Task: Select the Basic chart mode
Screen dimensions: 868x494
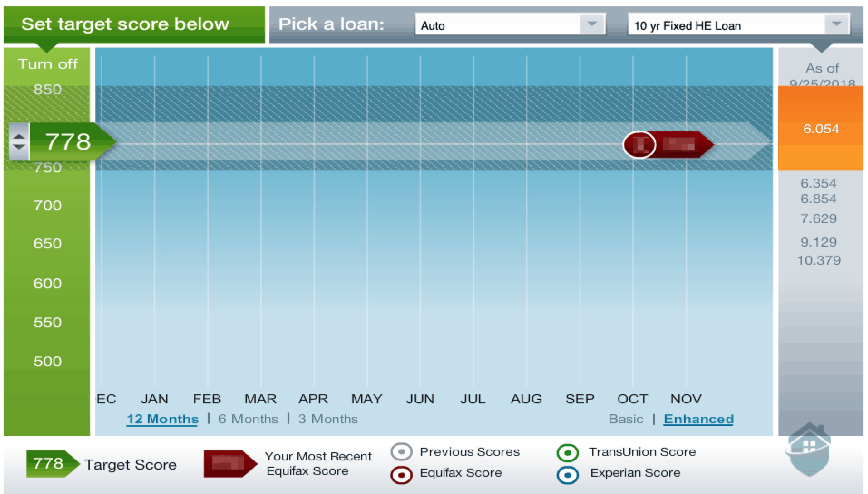Action: [625, 419]
